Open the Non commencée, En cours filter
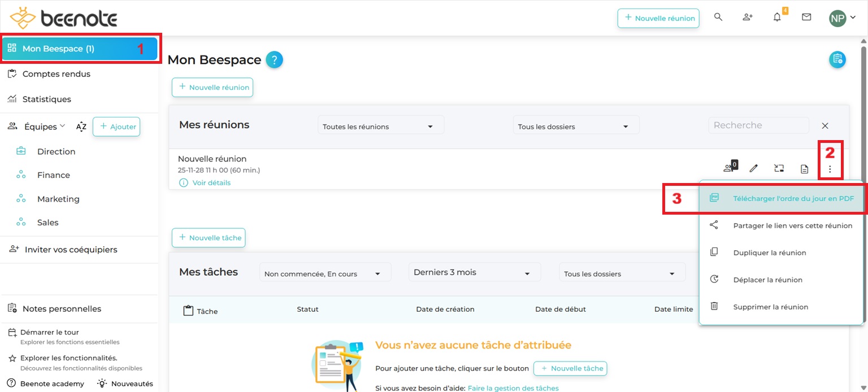Image resolution: width=868 pixels, height=392 pixels. click(x=325, y=274)
